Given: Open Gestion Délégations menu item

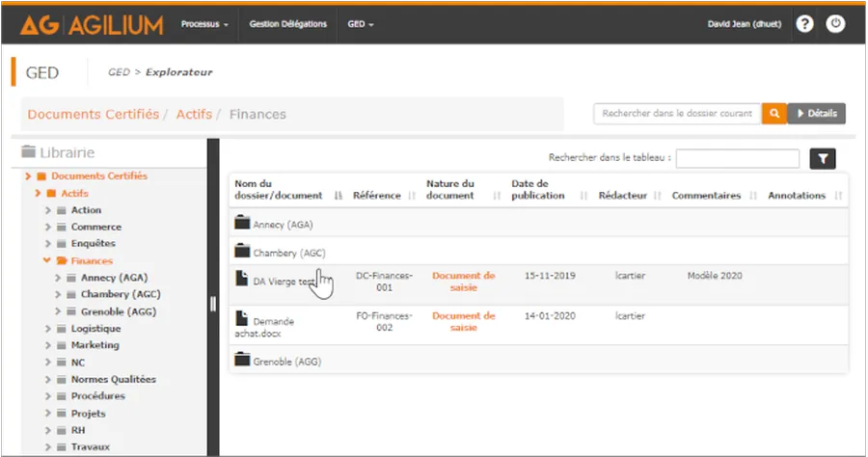Looking at the screenshot, I should tap(287, 24).
